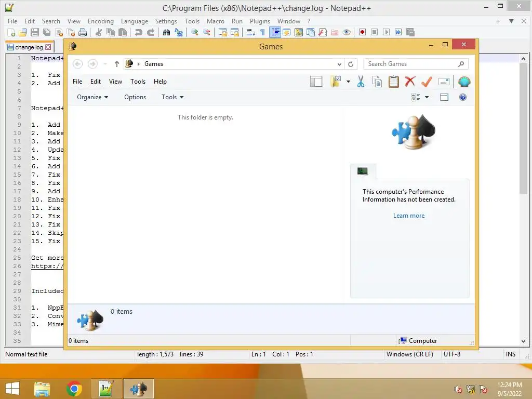Toggle the Monitoring eye icon in Notepad++
This screenshot has width=532, height=399.
click(x=347, y=32)
